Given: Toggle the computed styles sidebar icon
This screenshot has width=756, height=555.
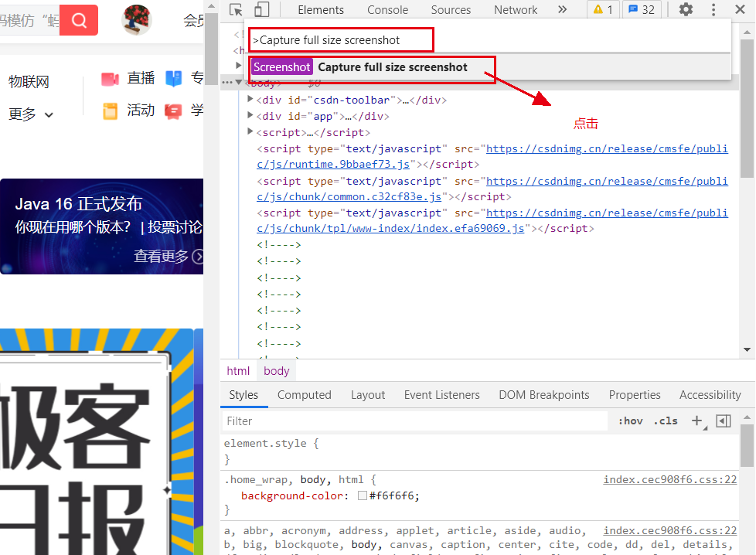Looking at the screenshot, I should pyautogui.click(x=724, y=421).
